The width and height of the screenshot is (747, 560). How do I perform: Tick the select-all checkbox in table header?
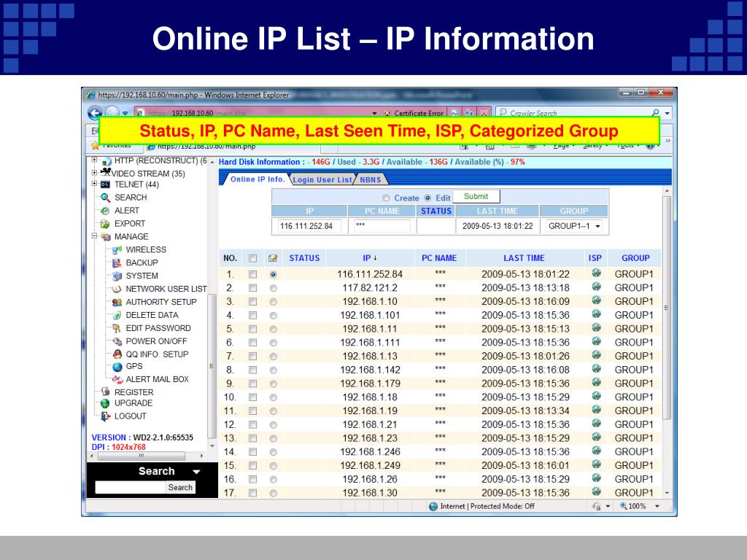tap(252, 258)
